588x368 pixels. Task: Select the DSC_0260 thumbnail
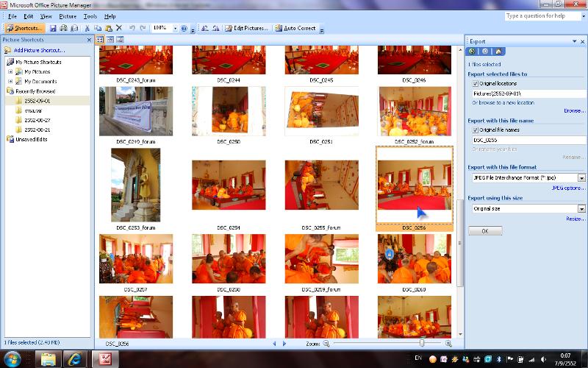415,259
